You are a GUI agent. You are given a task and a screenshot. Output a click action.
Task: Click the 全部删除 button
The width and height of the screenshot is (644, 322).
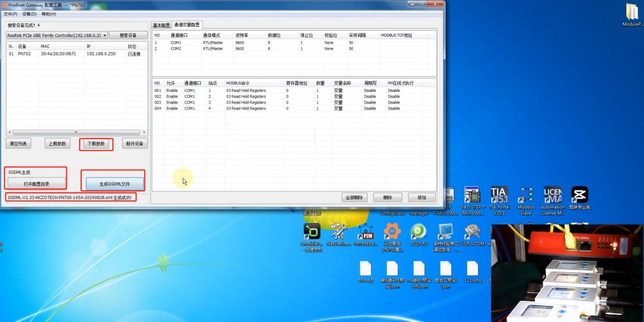coord(354,197)
